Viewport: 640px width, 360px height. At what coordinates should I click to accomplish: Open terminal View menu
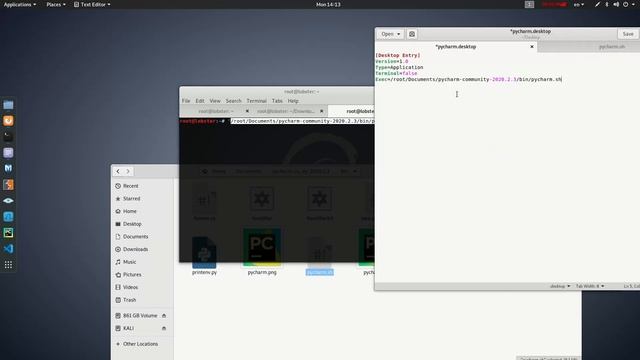[215, 101]
